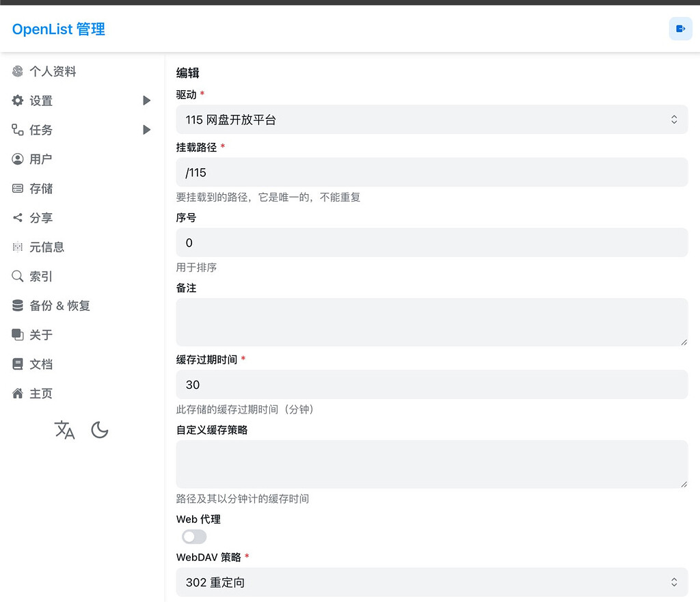Click the 索引 magnifier icon

point(17,276)
